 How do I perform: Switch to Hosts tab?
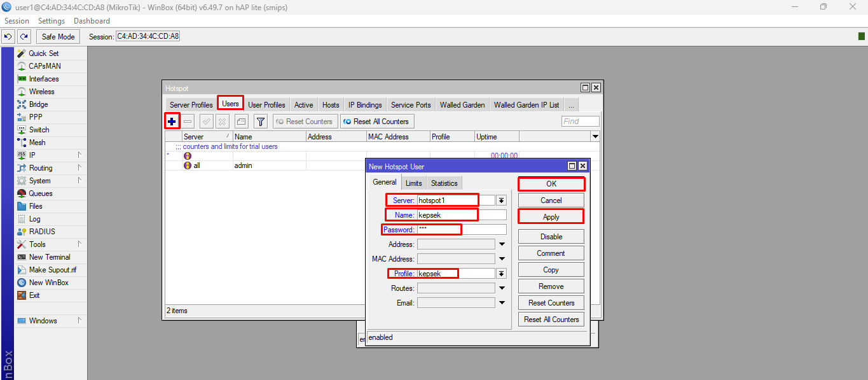331,105
